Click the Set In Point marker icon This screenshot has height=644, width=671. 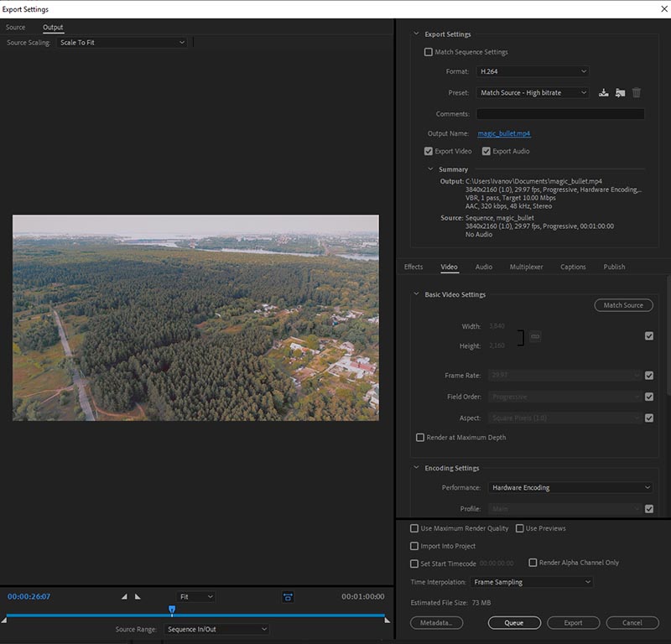coord(125,597)
